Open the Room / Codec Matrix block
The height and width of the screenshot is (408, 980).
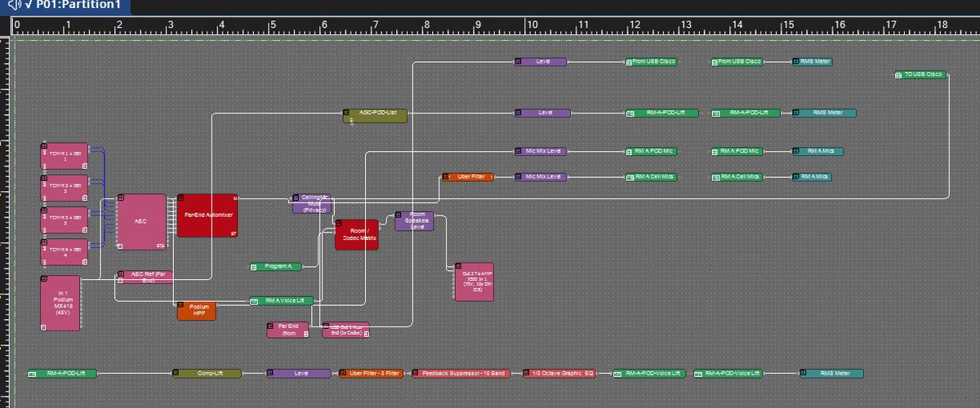(357, 234)
